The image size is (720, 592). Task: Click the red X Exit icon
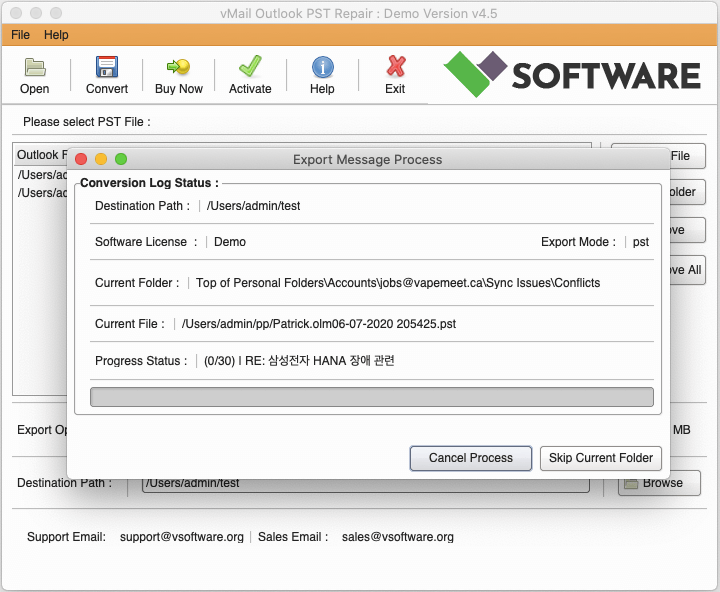click(395, 66)
